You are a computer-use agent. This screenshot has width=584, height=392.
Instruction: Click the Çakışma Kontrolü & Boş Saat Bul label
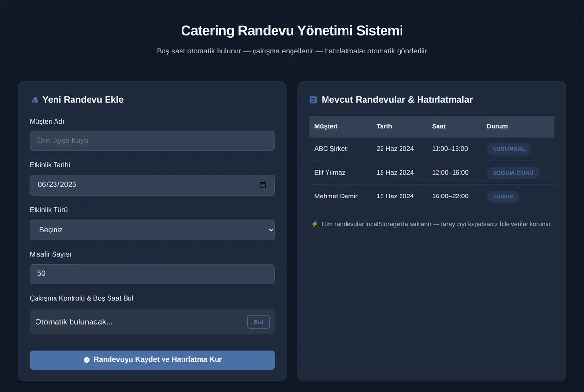click(81, 298)
